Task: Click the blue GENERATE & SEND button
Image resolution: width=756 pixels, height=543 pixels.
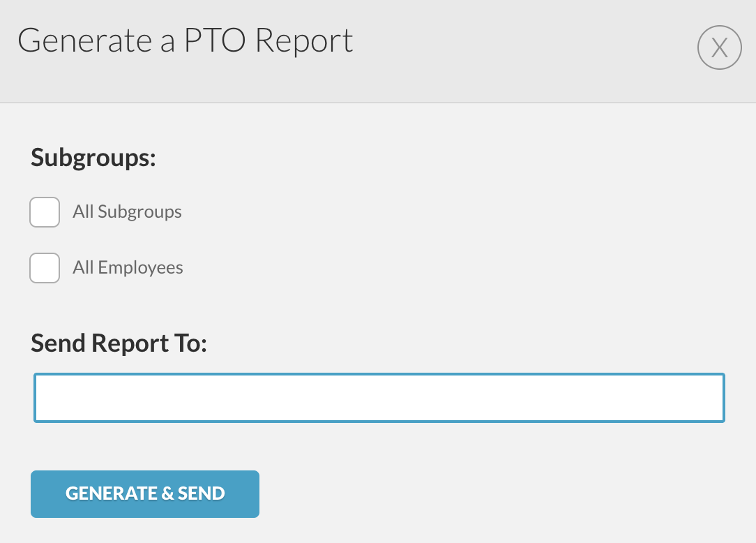Action: (x=145, y=493)
